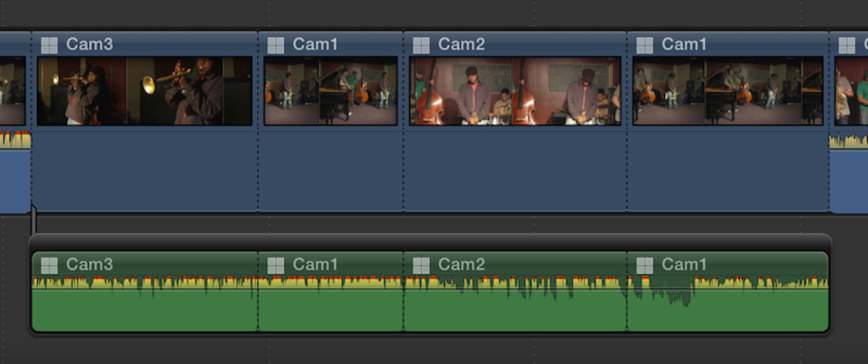868x364 pixels.
Task: Click multicam icon of first green Cam1 audio clip
Action: click(x=275, y=265)
